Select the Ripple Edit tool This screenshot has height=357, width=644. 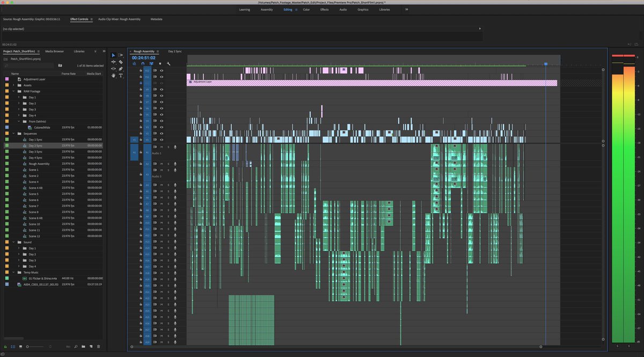click(x=113, y=62)
